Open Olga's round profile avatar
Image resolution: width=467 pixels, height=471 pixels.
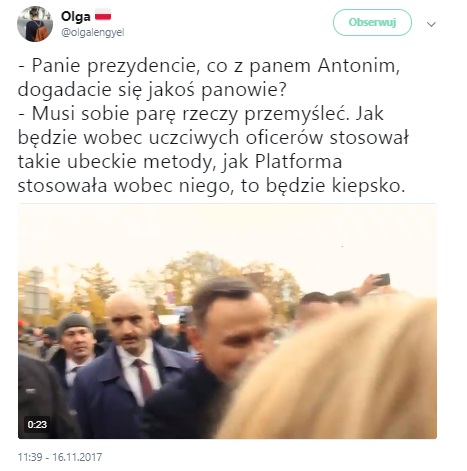coord(35,24)
